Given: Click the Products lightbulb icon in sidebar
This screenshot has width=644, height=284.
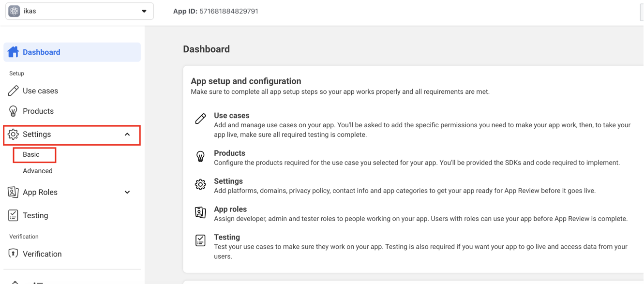Looking at the screenshot, I should coord(13,111).
